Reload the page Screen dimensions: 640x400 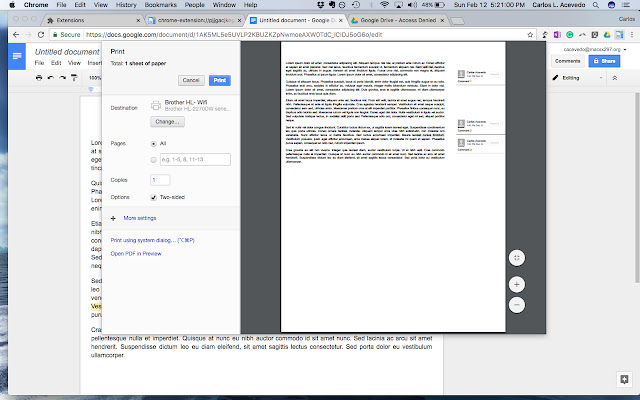(x=40, y=35)
